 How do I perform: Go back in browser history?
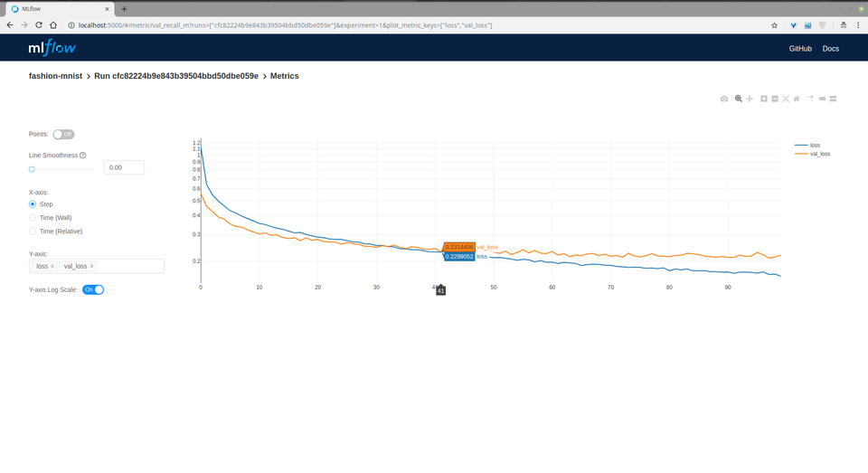(10, 25)
